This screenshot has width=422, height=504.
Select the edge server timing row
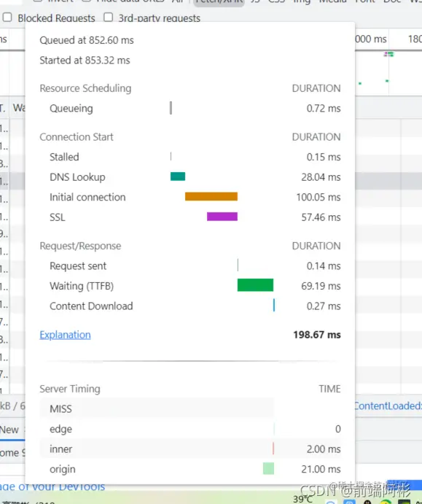tap(190, 429)
